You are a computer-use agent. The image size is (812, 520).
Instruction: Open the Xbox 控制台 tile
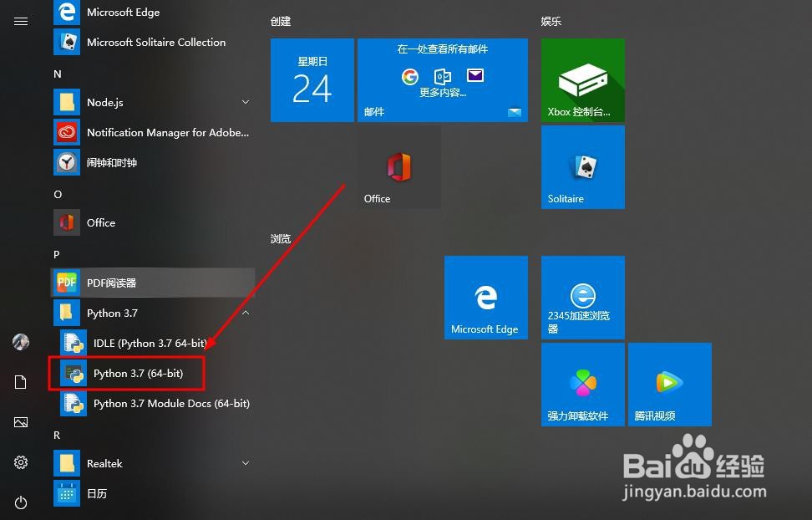(583, 80)
